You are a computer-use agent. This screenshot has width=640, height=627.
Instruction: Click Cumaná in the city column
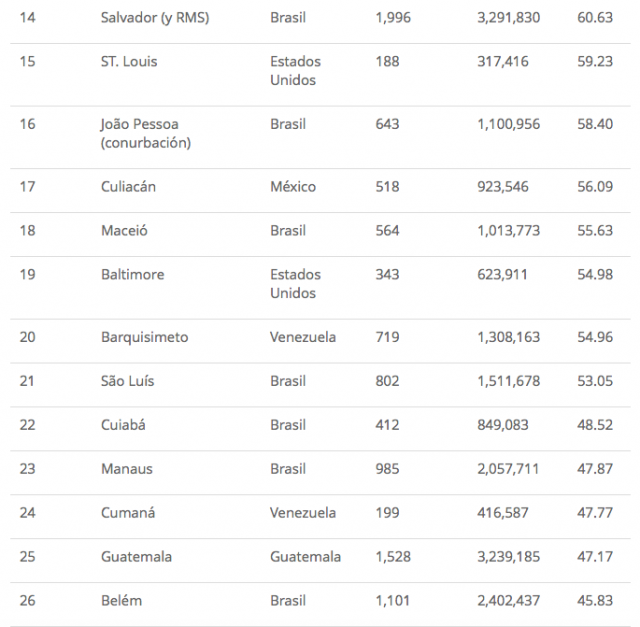[128, 512]
